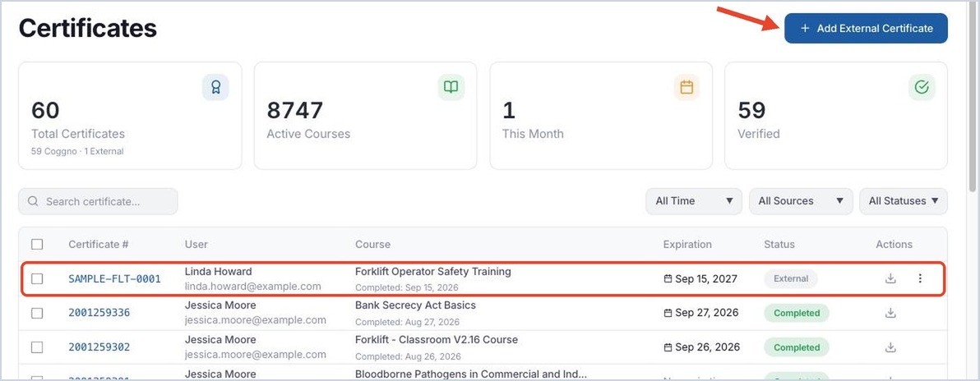This screenshot has width=980, height=381.
Task: Click the Bloodborne Pathogens in Commercial course name
Action: tap(471, 374)
